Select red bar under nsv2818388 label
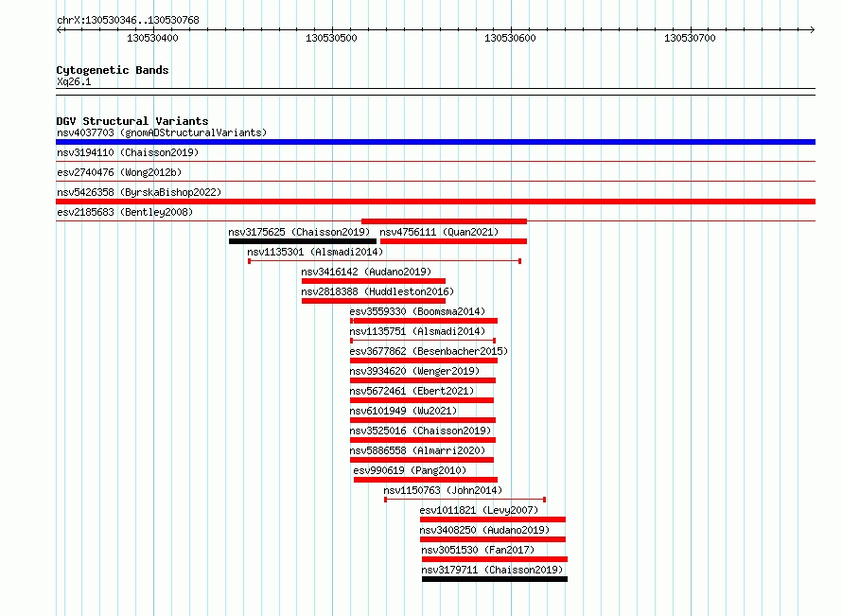This screenshot has width=842, height=616. click(x=374, y=301)
